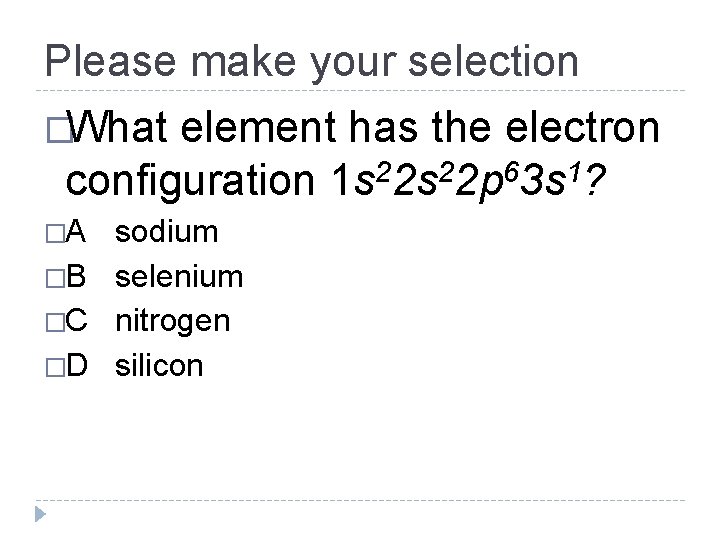Screen dimensions: 720x540
Task: Pick the nitrogen answer text
Action: [x=173, y=322]
